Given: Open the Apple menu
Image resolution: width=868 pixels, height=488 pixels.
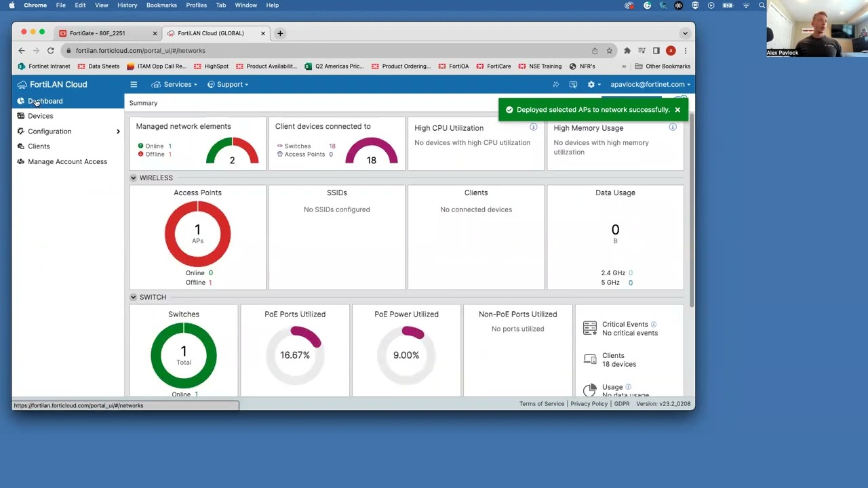Looking at the screenshot, I should tap(12, 5).
